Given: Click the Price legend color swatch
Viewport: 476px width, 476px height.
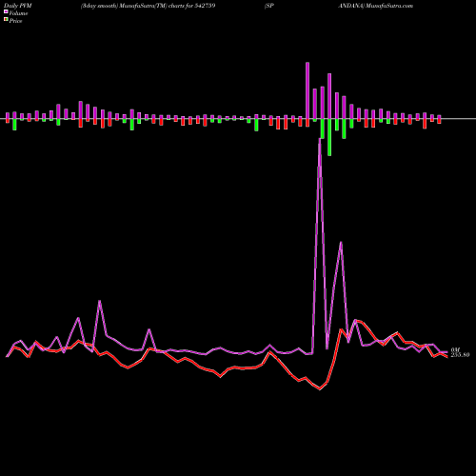Looking at the screenshot, I should pyautogui.click(x=6, y=20).
